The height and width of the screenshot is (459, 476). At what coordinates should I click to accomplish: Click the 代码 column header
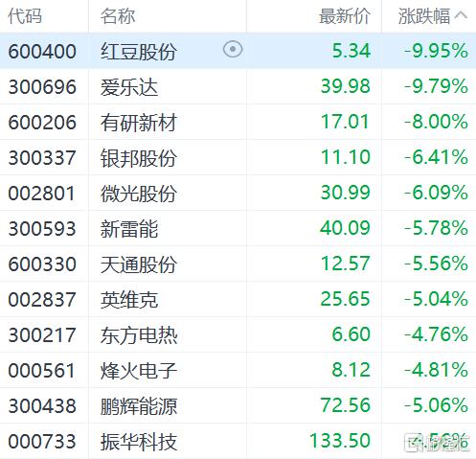pyautogui.click(x=25, y=16)
